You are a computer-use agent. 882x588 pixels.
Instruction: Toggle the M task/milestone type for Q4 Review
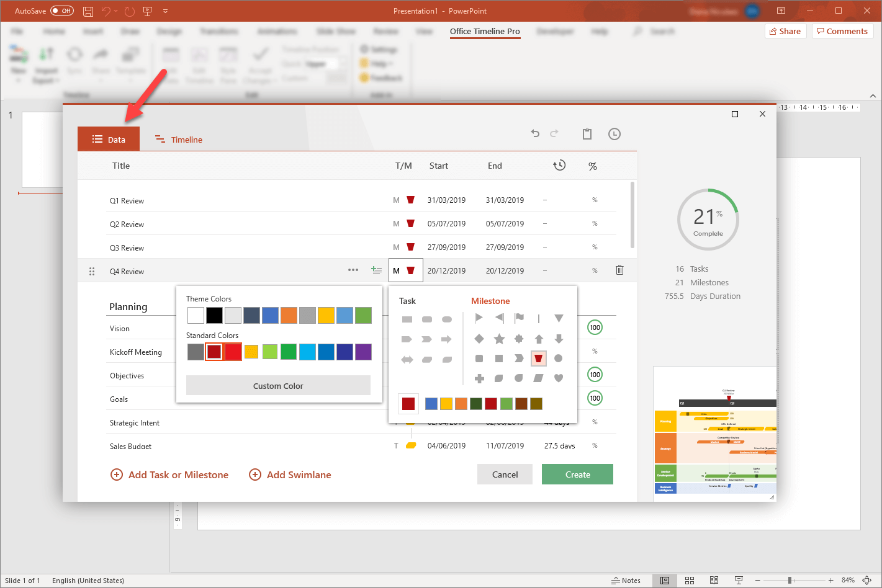(397, 270)
